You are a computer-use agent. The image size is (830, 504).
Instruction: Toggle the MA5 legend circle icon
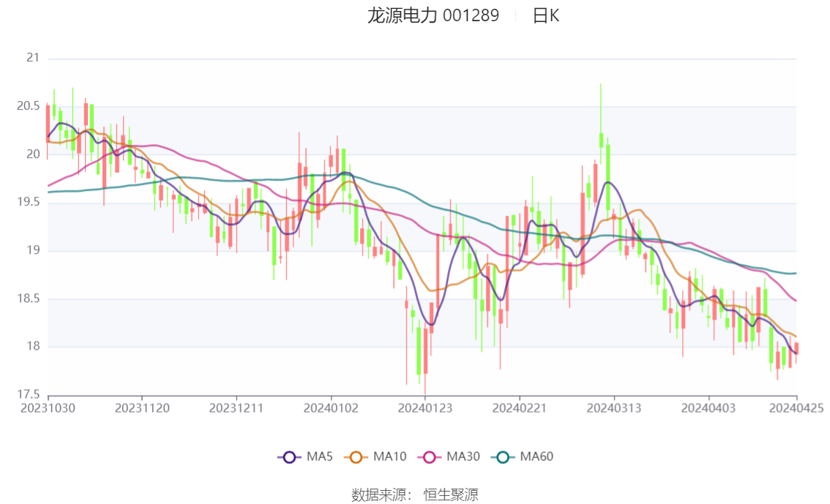click(289, 457)
